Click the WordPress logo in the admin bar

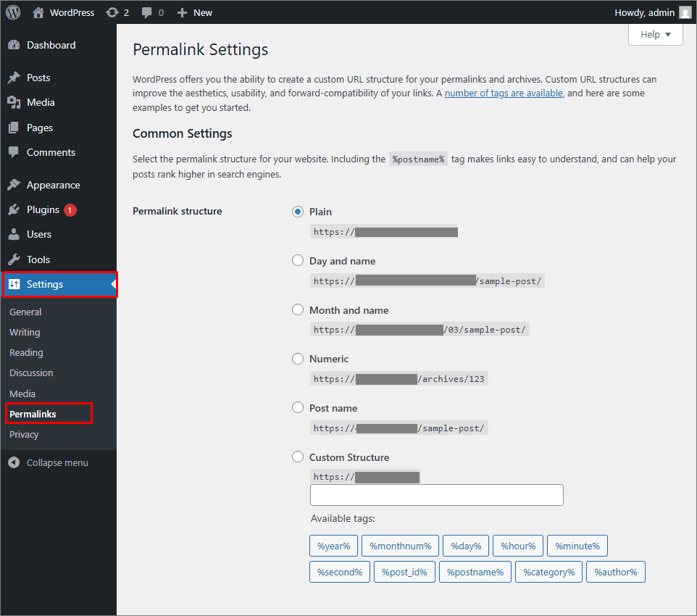pos(13,12)
